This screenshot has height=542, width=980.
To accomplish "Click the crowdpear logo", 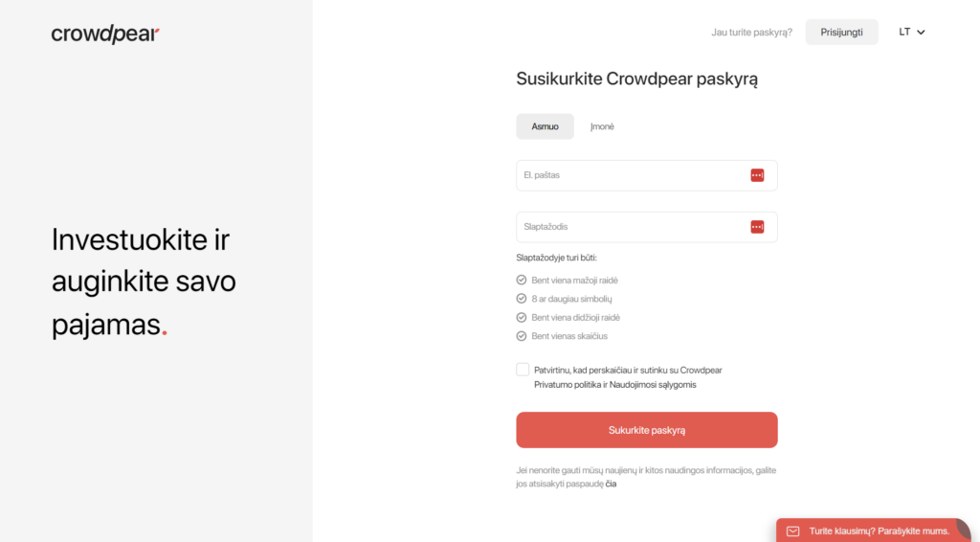I will click(x=105, y=34).
